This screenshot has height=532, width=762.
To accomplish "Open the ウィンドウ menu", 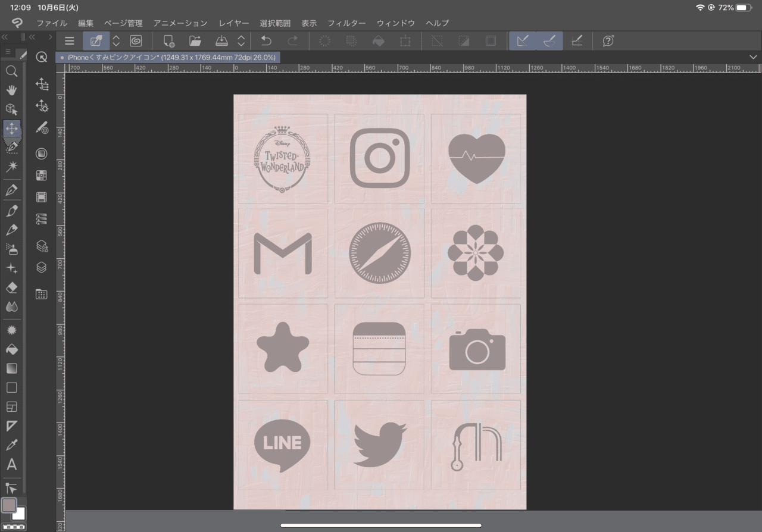I will (x=396, y=23).
